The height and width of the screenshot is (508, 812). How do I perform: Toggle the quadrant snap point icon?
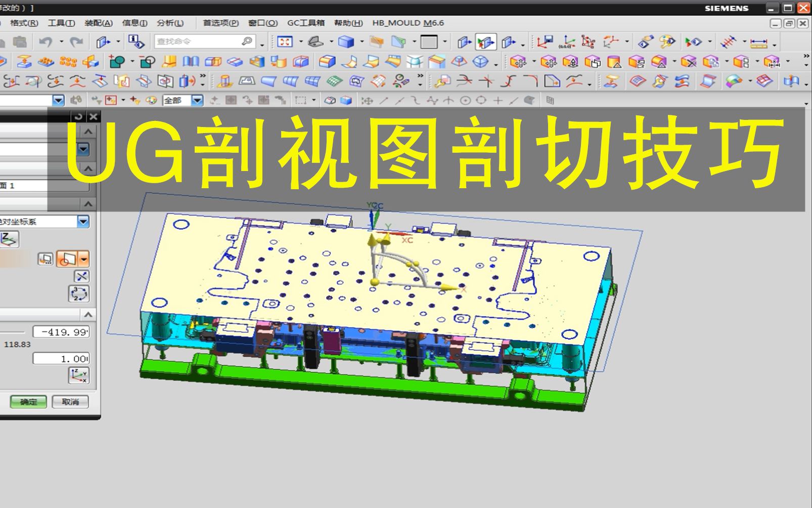(x=481, y=100)
